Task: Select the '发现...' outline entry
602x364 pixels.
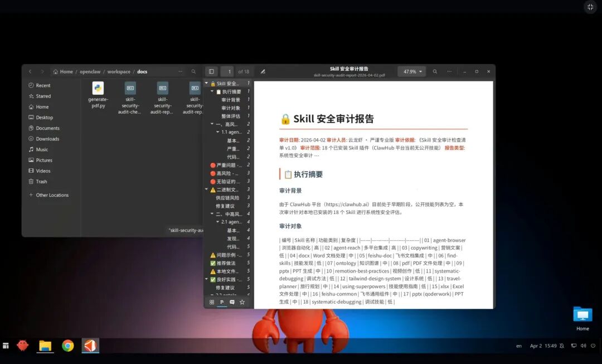Action: 233,239
